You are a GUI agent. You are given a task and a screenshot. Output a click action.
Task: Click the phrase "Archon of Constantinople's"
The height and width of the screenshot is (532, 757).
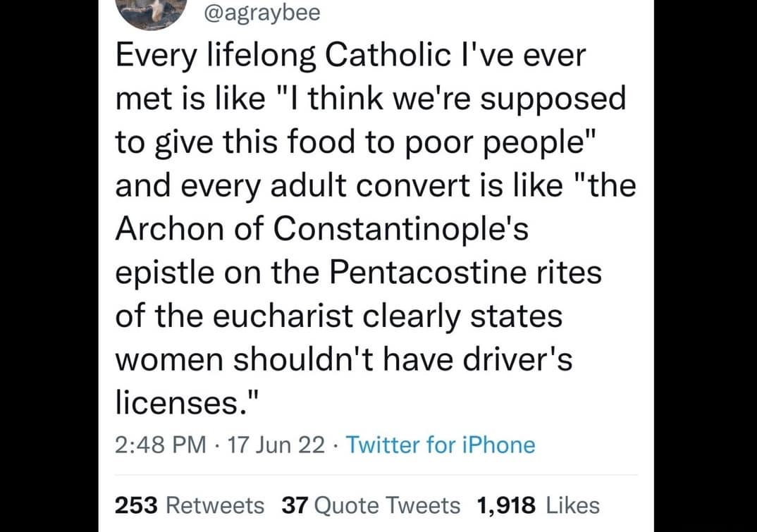click(321, 229)
